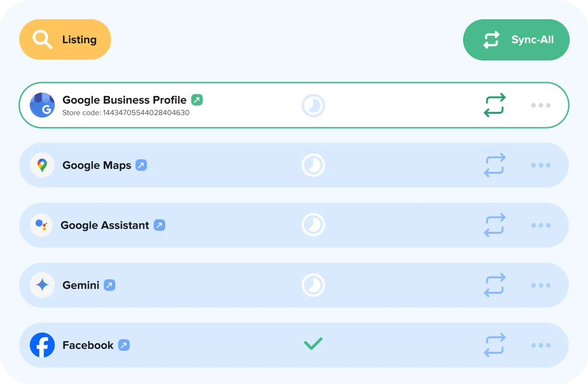Image resolution: width=588 pixels, height=384 pixels.
Task: Click the search magnifier in the Listing pill
Action: 42,39
